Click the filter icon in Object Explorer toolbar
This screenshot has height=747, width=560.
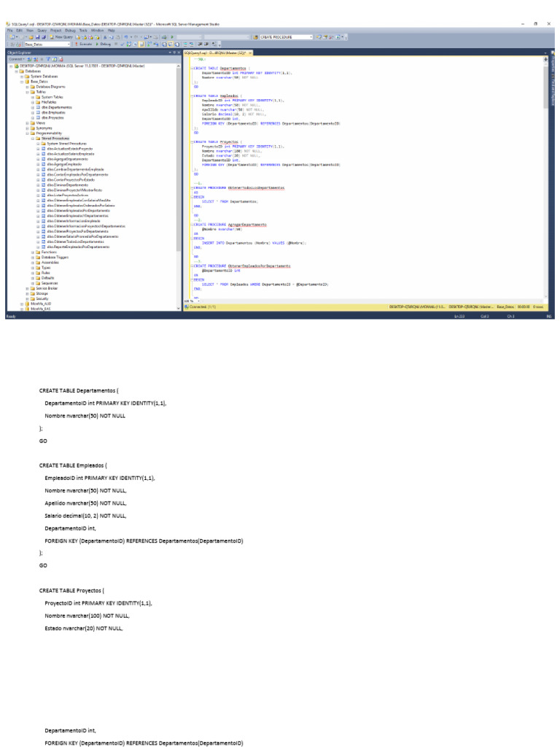(x=47, y=59)
